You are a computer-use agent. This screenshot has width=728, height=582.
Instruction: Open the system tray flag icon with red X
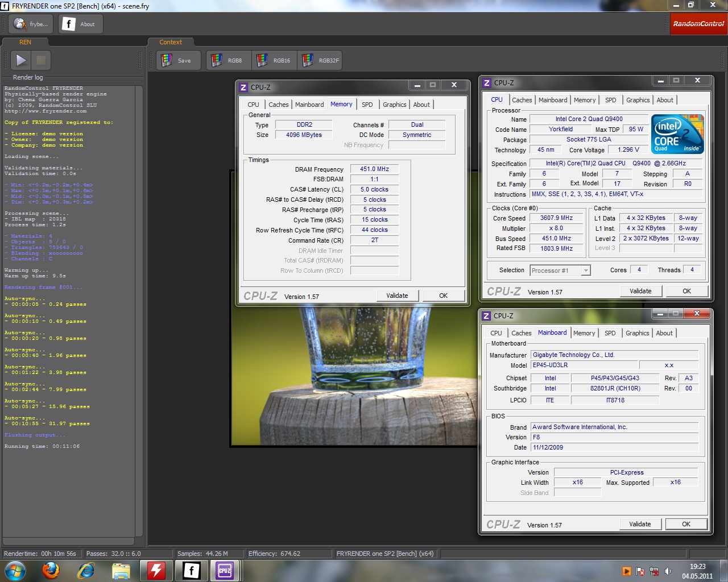[640, 571]
